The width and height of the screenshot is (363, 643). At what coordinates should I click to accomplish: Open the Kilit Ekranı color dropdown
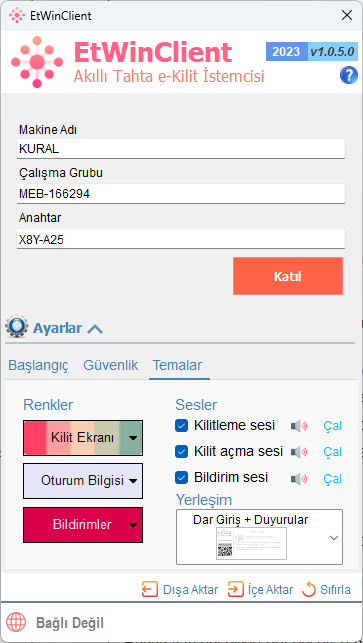click(x=133, y=438)
